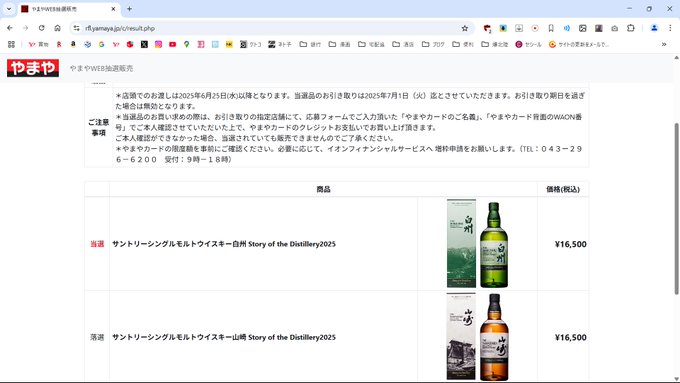Viewport: 680px width, 383px height.
Task: Click the ¥16,500 price in the 山崎 row
Action: point(570,337)
